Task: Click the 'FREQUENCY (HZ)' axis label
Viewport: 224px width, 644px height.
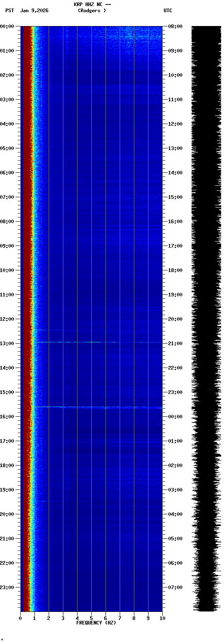Action: click(x=96, y=622)
